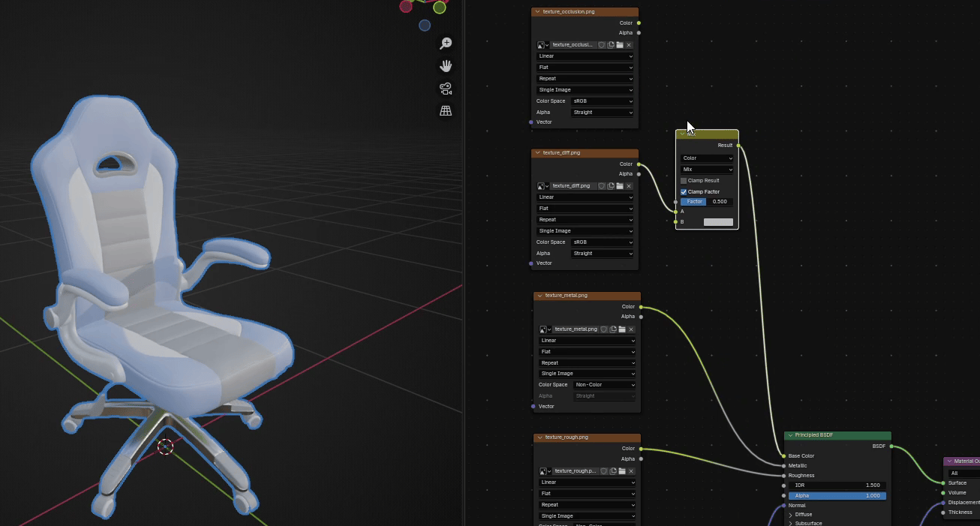The image size is (980, 526).
Task: Open Linear interpolation dropdown on texture_diff node
Action: tap(585, 197)
